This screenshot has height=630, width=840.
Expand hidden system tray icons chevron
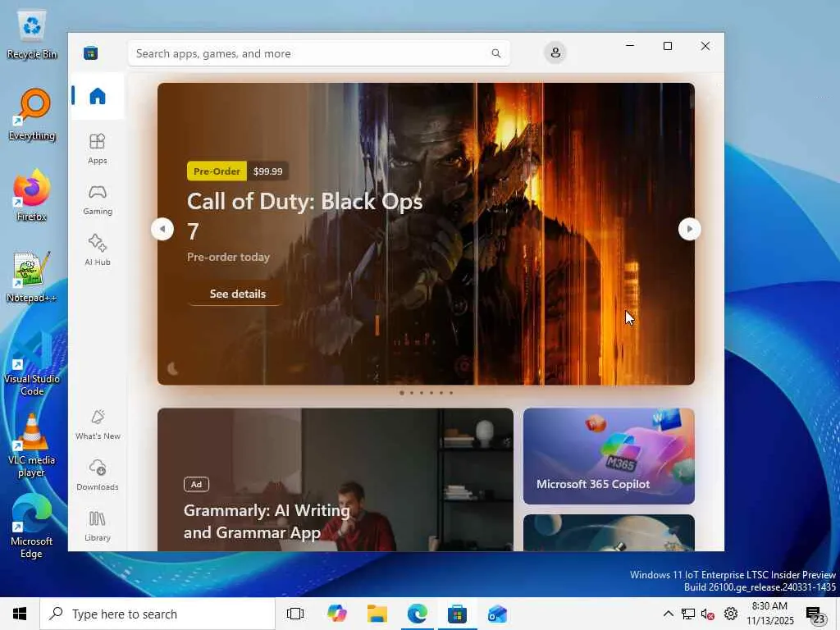click(668, 614)
